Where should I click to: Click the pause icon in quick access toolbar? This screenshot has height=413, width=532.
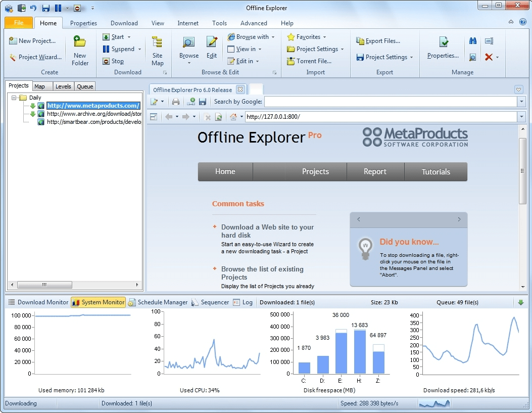tap(58, 8)
